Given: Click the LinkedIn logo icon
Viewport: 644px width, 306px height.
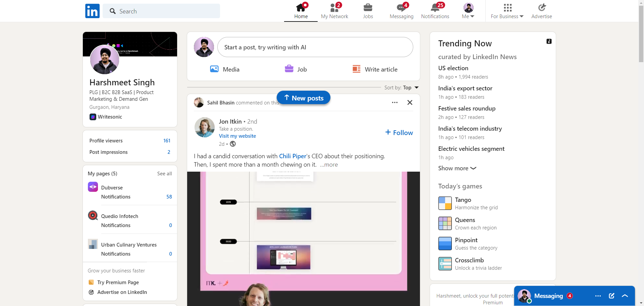Looking at the screenshot, I should pyautogui.click(x=92, y=11).
